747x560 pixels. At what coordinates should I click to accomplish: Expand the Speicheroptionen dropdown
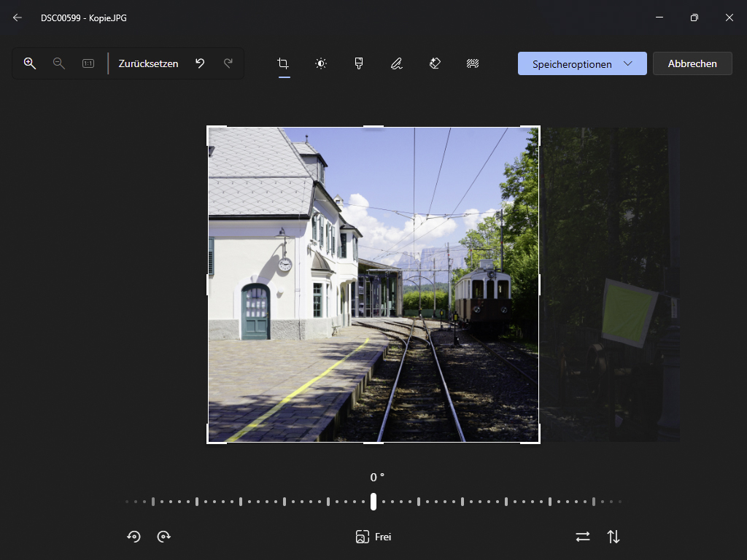[x=627, y=63]
